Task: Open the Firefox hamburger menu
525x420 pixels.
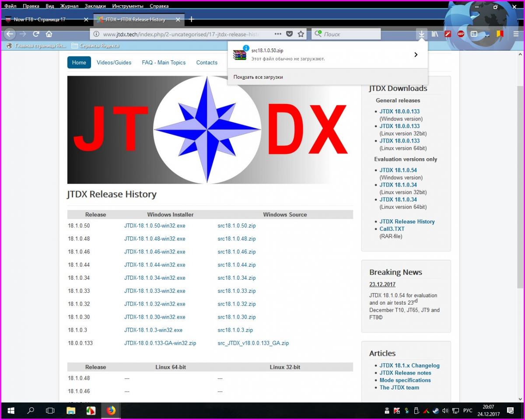Action: tap(516, 34)
